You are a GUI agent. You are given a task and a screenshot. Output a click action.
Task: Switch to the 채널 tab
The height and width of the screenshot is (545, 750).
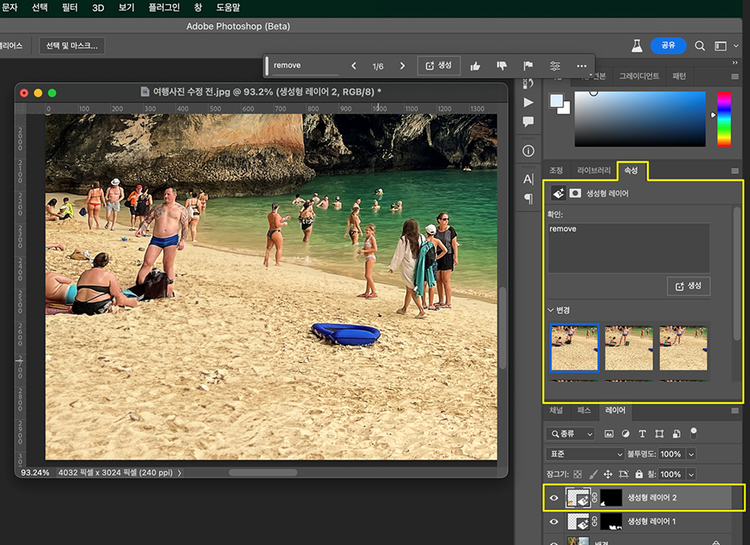pos(556,410)
